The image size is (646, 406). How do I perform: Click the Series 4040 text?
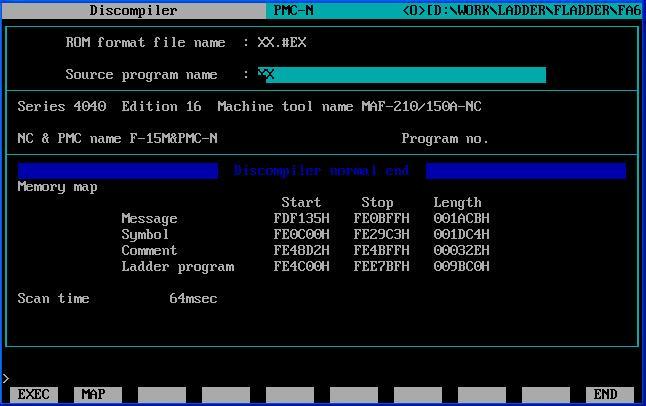pyautogui.click(x=62, y=107)
